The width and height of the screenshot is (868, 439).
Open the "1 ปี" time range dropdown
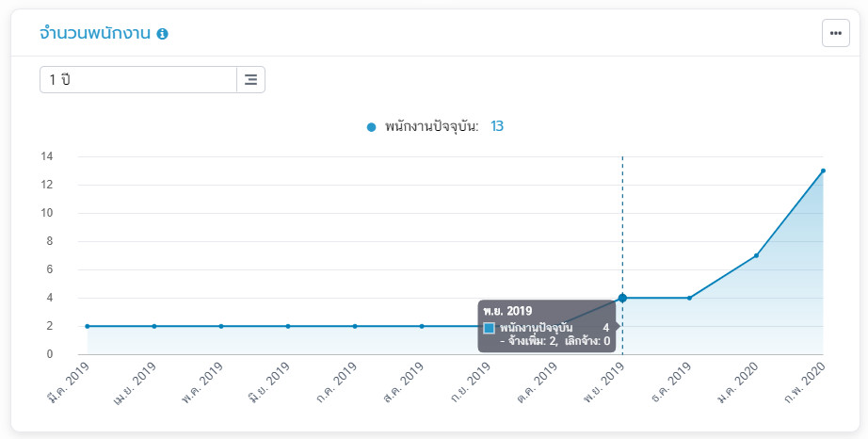(137, 80)
